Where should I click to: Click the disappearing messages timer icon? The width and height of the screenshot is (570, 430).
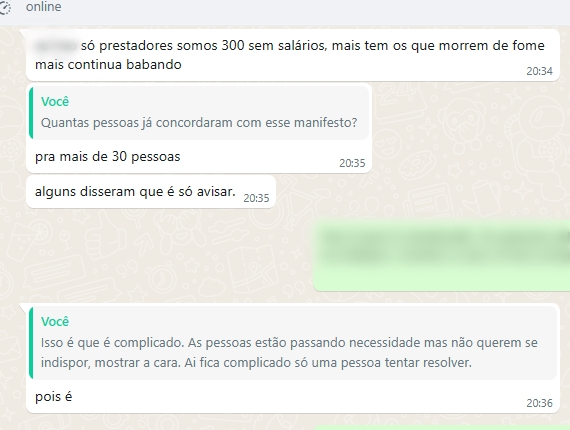pyautogui.click(x=5, y=7)
